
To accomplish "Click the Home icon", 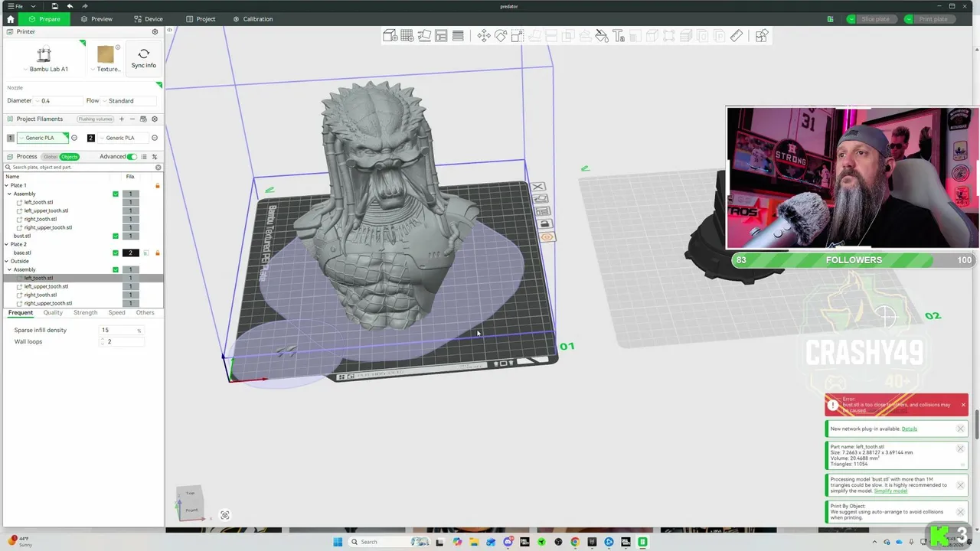I will pos(10,19).
